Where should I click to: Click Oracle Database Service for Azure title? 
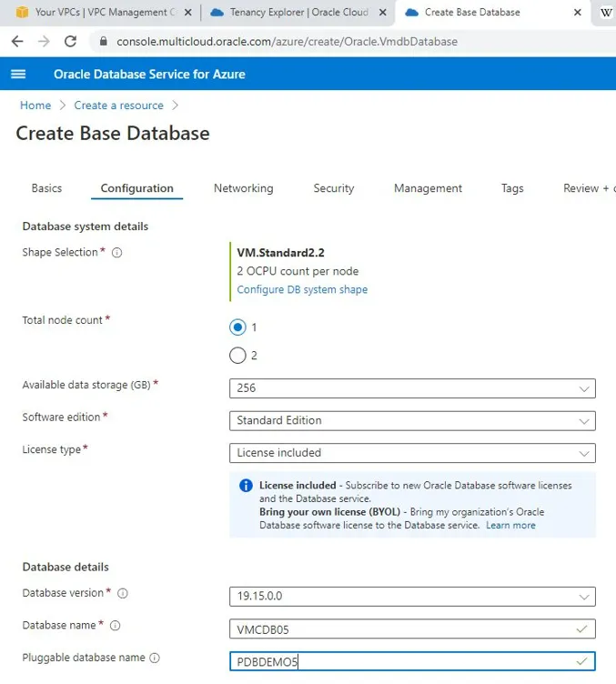(149, 75)
